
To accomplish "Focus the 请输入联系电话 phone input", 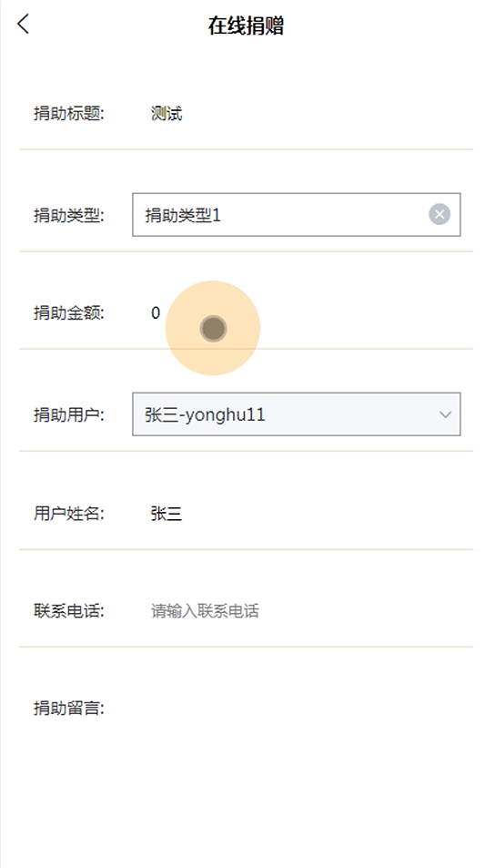I will [x=205, y=611].
